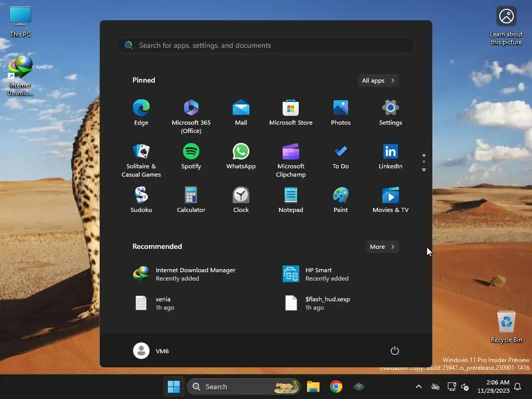Click Learn about this picture icon
Viewport: 532px width, 399px height.
506,26
